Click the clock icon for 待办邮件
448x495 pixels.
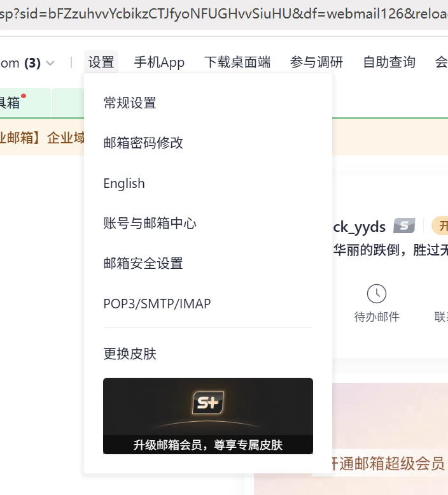(x=377, y=294)
